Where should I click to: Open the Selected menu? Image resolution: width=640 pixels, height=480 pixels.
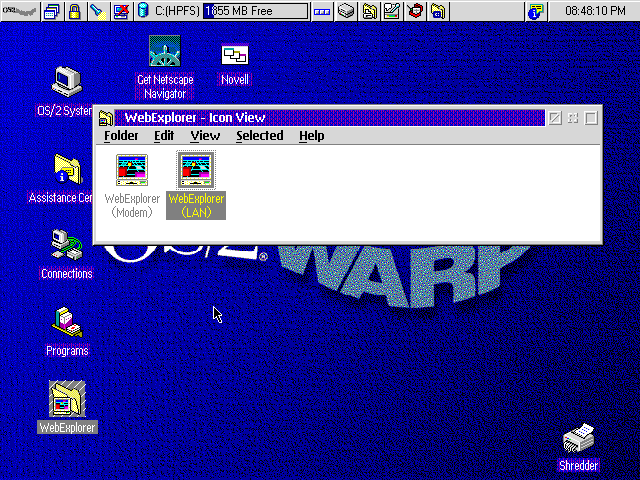259,136
